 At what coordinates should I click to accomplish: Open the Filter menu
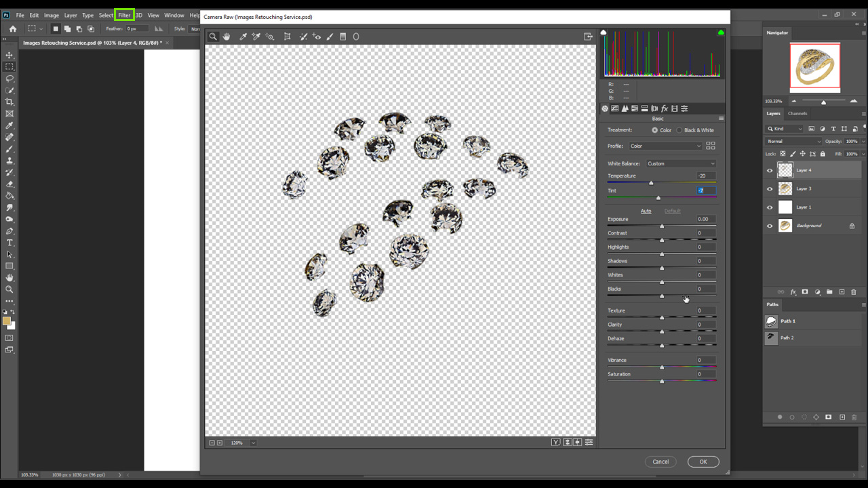(x=124, y=14)
